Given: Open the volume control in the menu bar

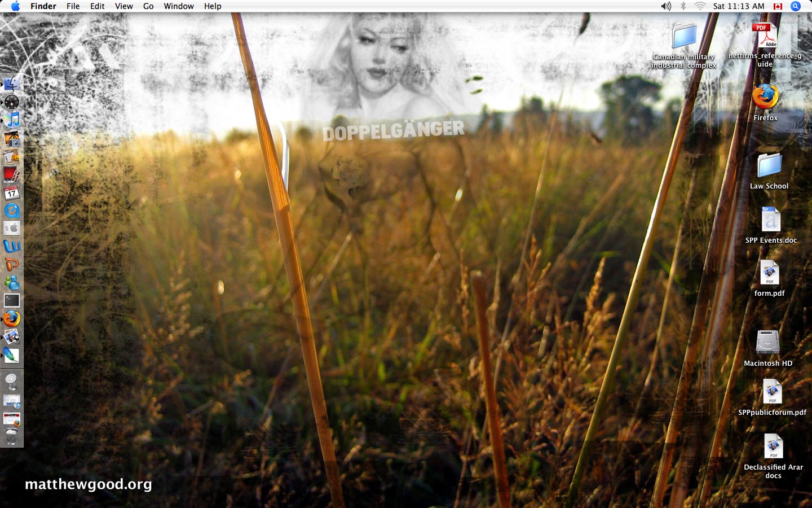Looking at the screenshot, I should [x=666, y=6].
